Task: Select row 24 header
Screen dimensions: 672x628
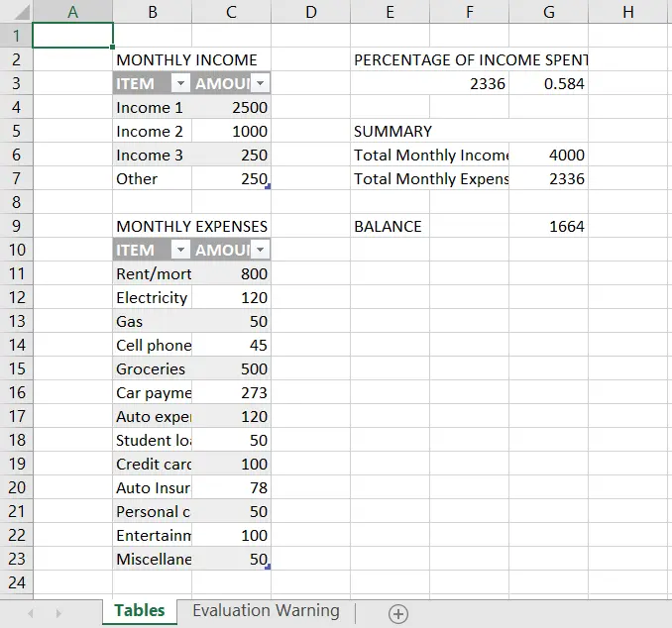Action: click(16, 582)
